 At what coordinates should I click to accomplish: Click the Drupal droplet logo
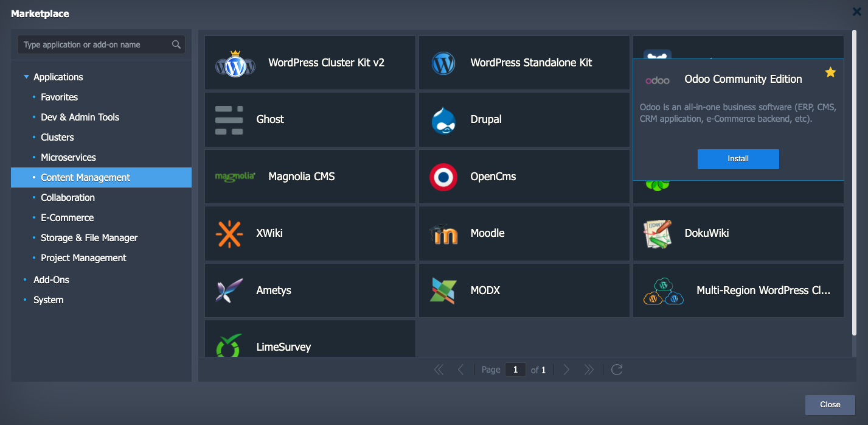pos(443,120)
